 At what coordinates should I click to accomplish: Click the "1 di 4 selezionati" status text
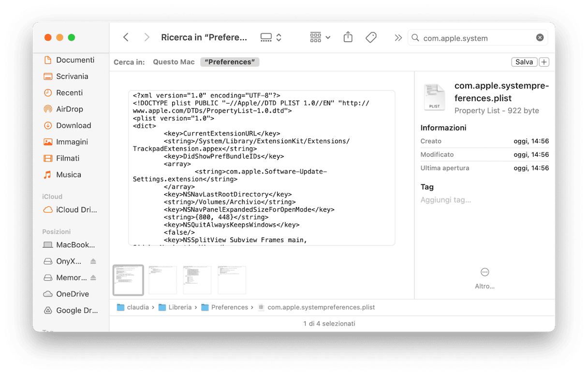[329, 324]
